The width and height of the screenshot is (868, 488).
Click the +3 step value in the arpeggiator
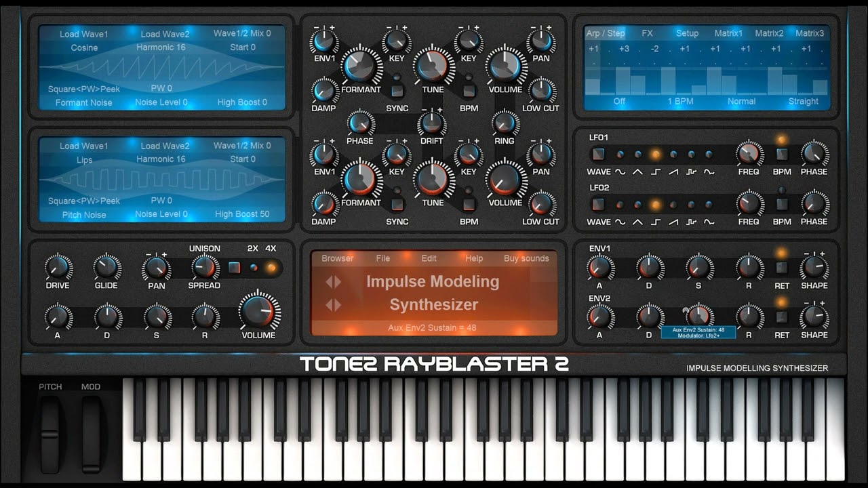pyautogui.click(x=624, y=49)
